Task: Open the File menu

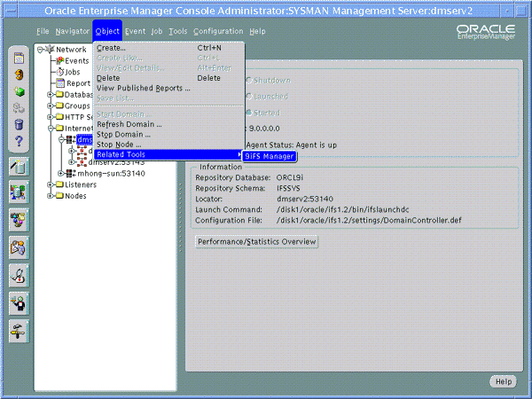Action: pyautogui.click(x=43, y=31)
